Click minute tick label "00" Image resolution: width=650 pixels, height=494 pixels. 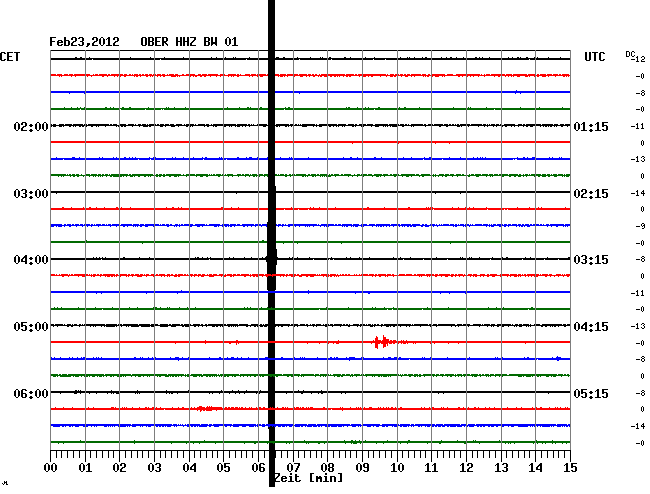coord(50,468)
